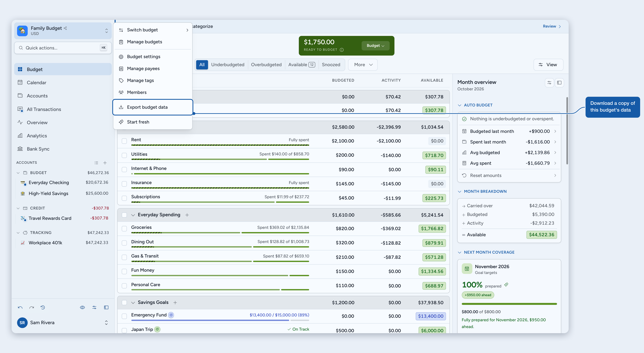Open the More filter dropdown
Screen dimensions: 644x353
[x=363, y=65]
